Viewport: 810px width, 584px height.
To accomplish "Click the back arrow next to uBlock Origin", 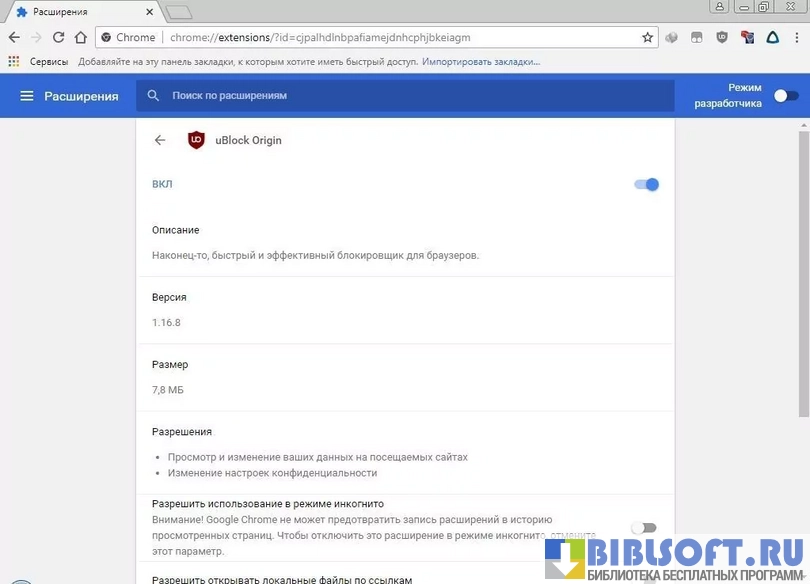I will 160,140.
